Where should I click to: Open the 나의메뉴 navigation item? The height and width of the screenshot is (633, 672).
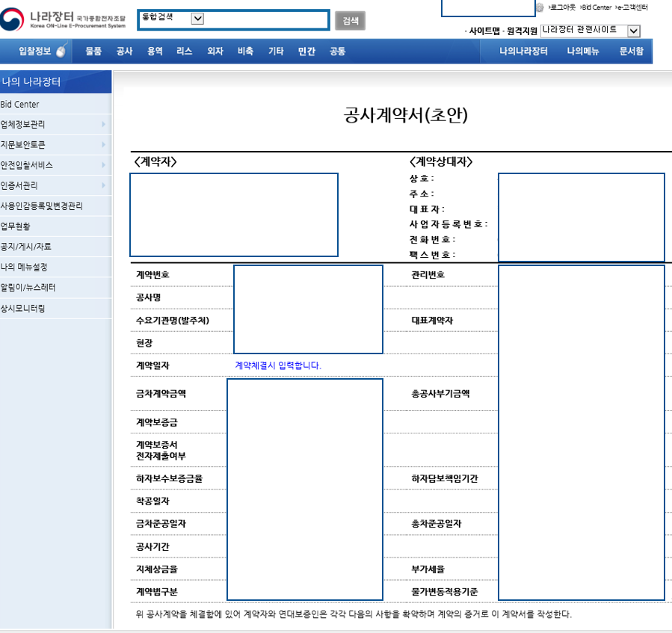[583, 51]
